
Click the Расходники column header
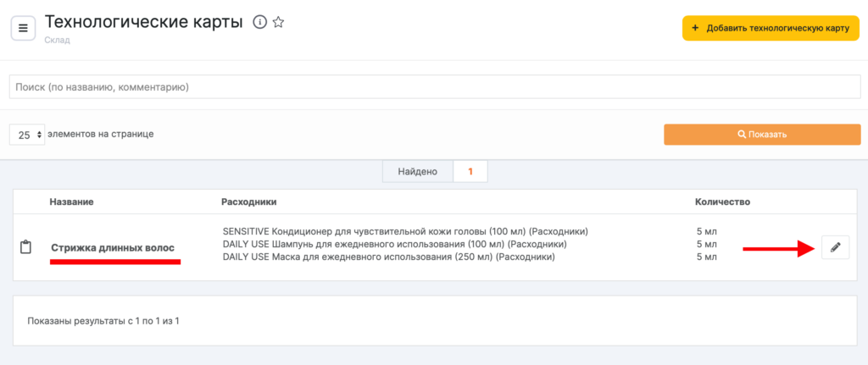(249, 202)
